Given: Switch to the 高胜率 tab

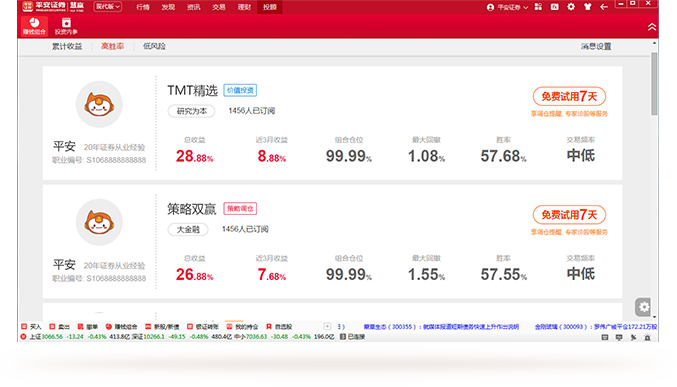Looking at the screenshot, I should point(112,46).
